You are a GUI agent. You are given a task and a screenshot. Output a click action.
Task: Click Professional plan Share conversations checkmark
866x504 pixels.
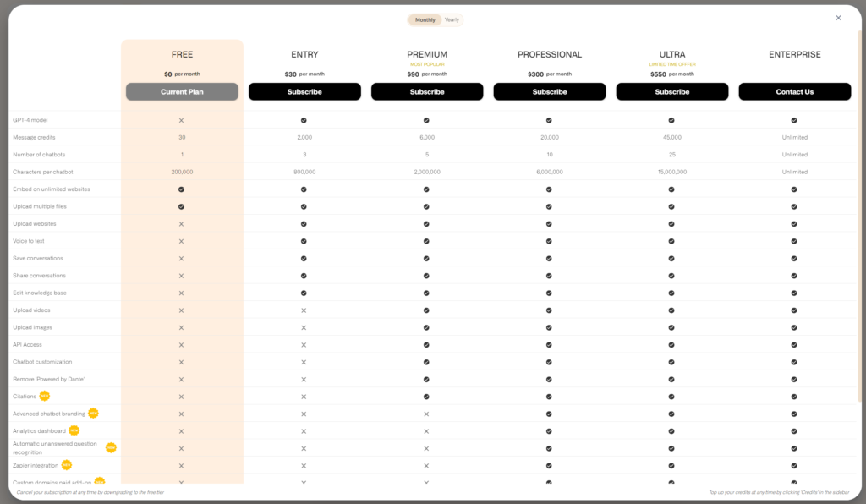[549, 276]
